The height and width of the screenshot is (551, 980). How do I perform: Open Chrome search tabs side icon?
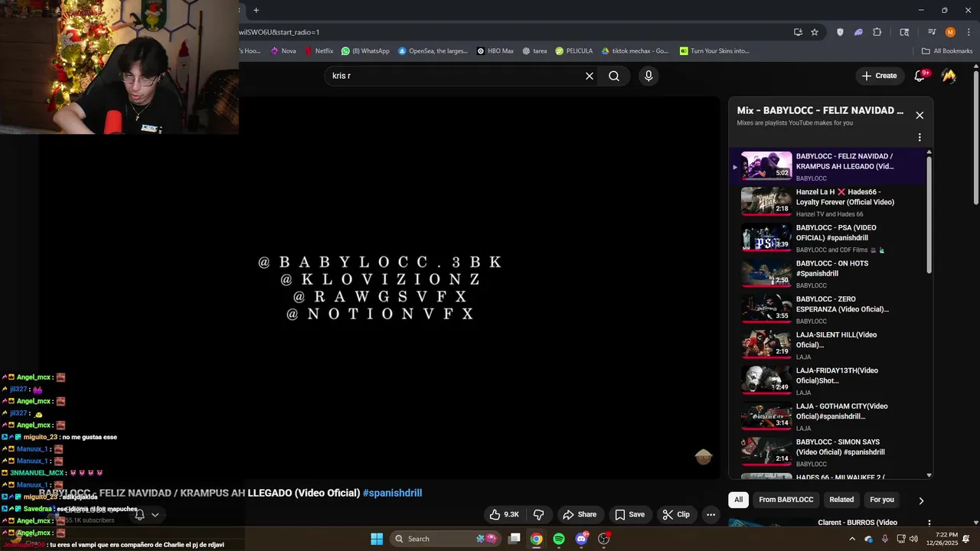904,32
